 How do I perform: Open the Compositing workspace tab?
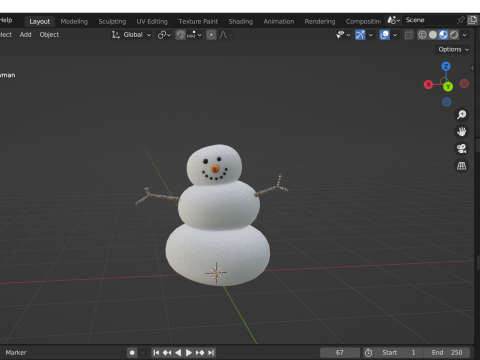(x=363, y=22)
